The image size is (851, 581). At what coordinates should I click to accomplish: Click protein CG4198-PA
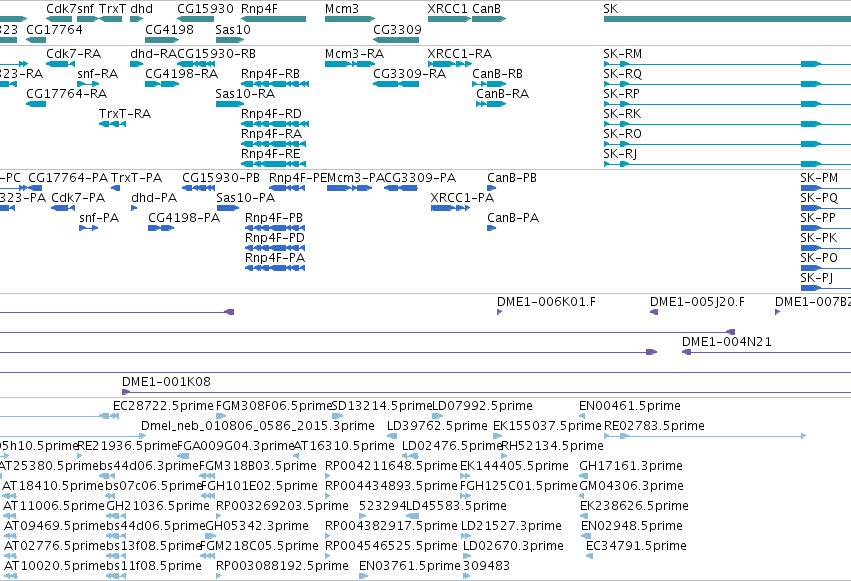(x=184, y=218)
